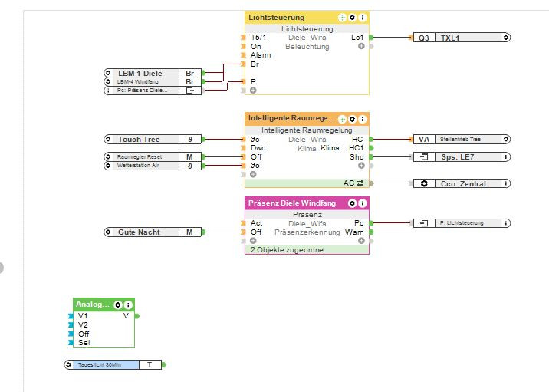Screen dimensions: 549x392
Task: Click the V2 input of Analog block
Action: click(x=83, y=325)
